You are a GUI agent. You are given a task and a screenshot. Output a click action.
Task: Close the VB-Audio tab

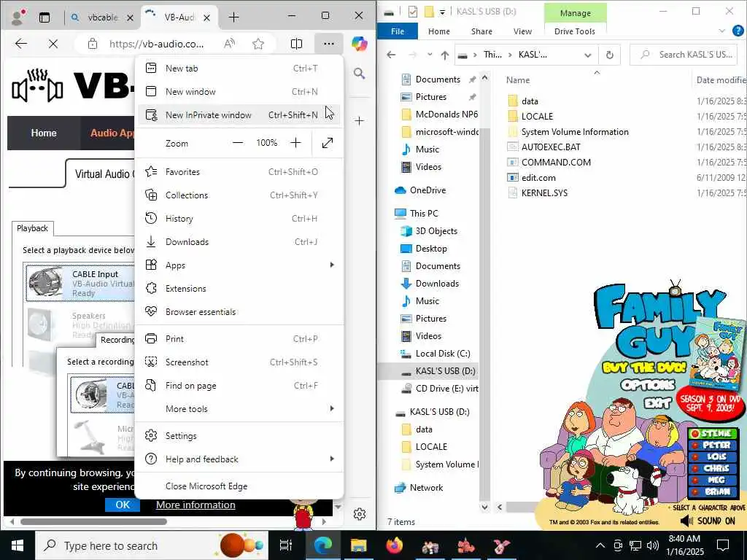[206, 17]
